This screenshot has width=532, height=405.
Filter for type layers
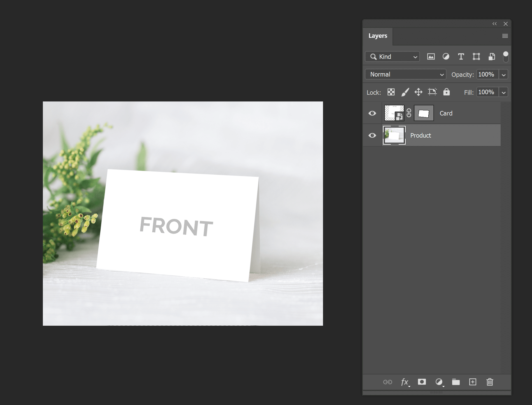click(461, 57)
